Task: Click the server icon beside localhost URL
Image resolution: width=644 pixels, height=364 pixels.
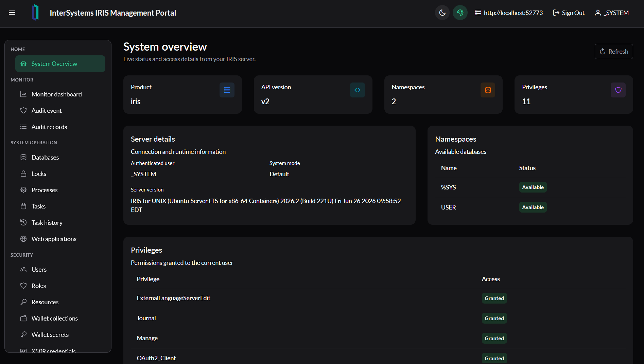Action: pos(478,13)
